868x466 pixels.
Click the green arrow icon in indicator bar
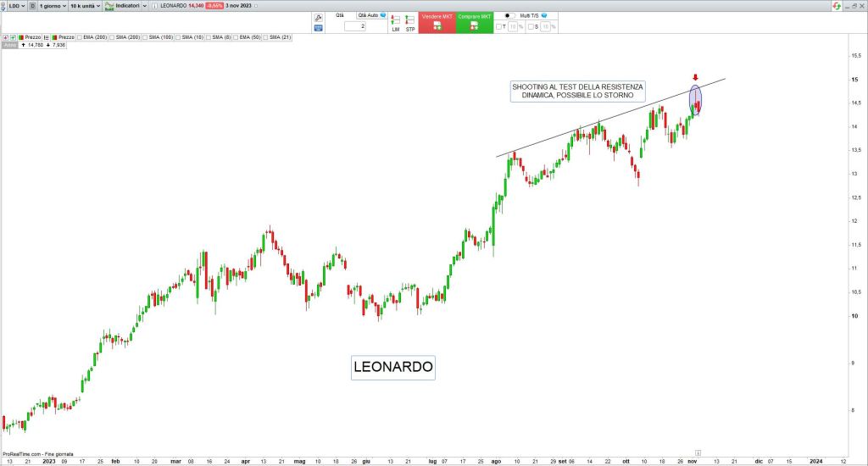pos(13,37)
